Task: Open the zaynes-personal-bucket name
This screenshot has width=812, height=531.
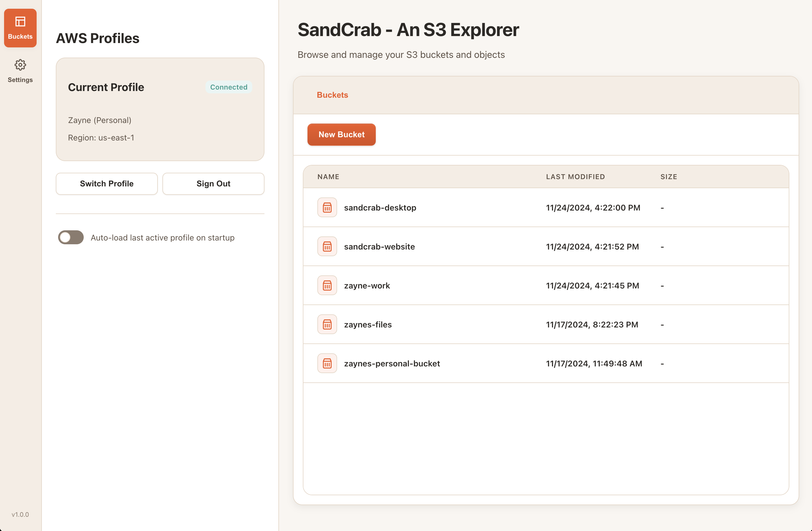Action: coord(392,363)
